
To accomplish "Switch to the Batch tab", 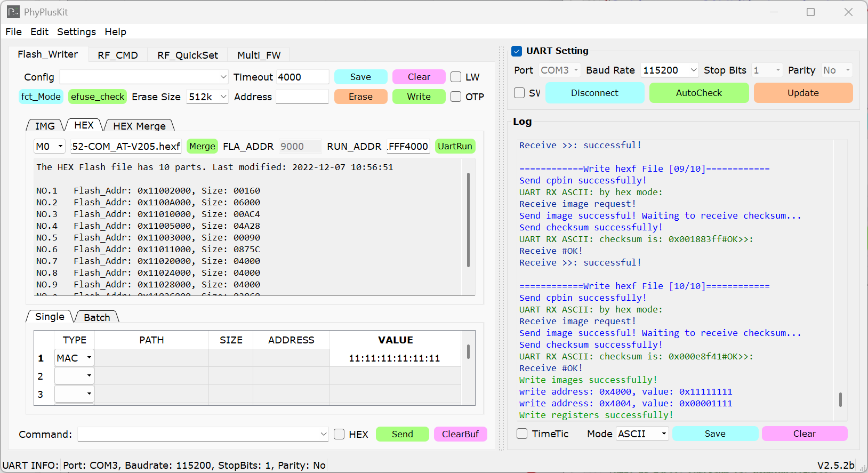I will click(x=97, y=317).
